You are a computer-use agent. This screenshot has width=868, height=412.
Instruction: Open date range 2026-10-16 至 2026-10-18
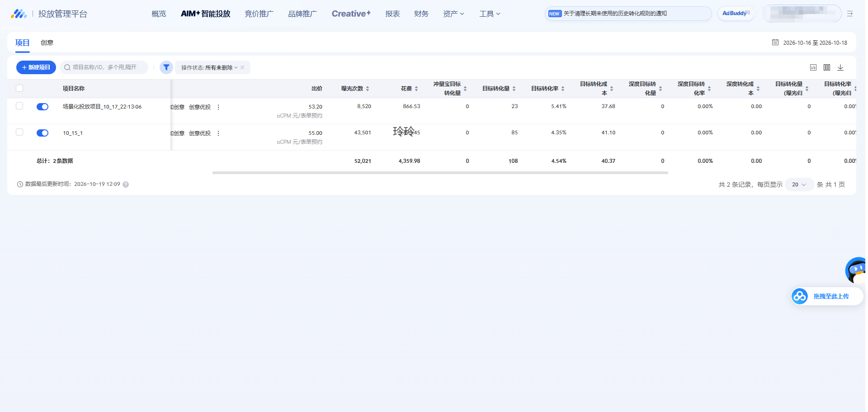pyautogui.click(x=815, y=43)
